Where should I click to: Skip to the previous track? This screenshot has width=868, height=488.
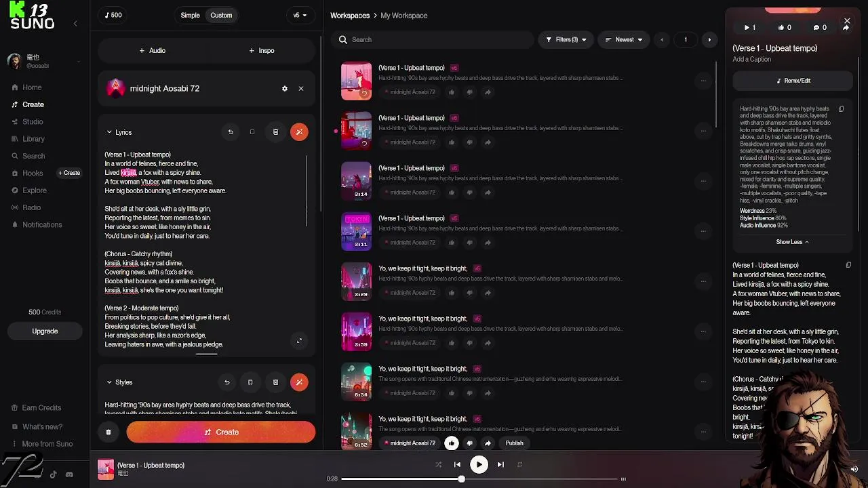[x=457, y=465]
